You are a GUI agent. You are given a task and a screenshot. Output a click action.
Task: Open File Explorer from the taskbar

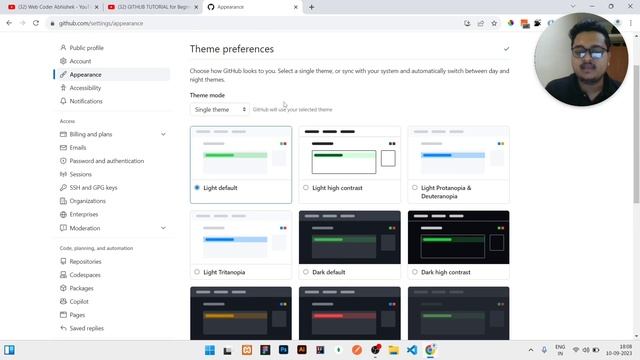[393, 350]
